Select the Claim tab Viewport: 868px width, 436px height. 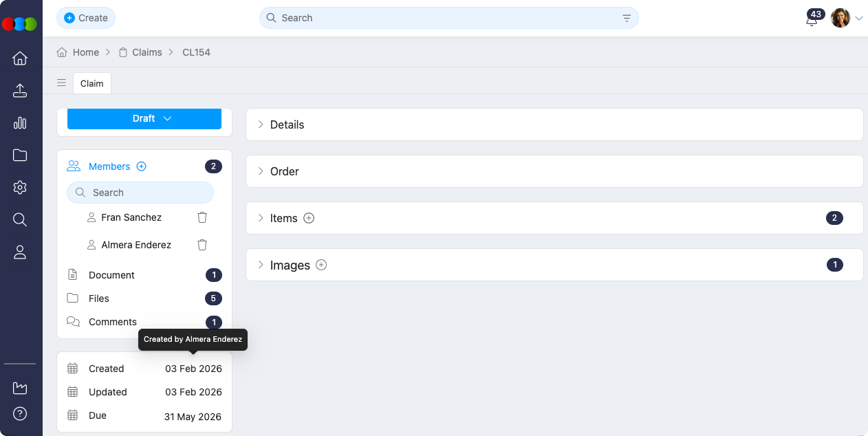[x=92, y=83]
